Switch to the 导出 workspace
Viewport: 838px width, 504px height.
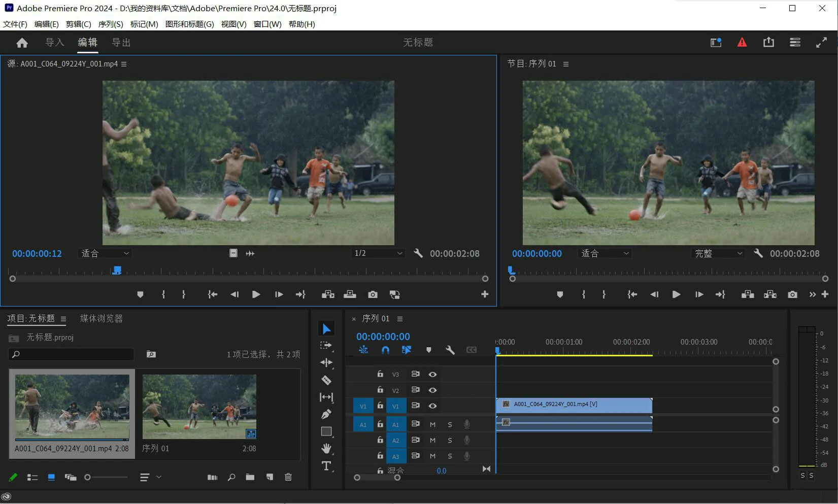point(121,43)
